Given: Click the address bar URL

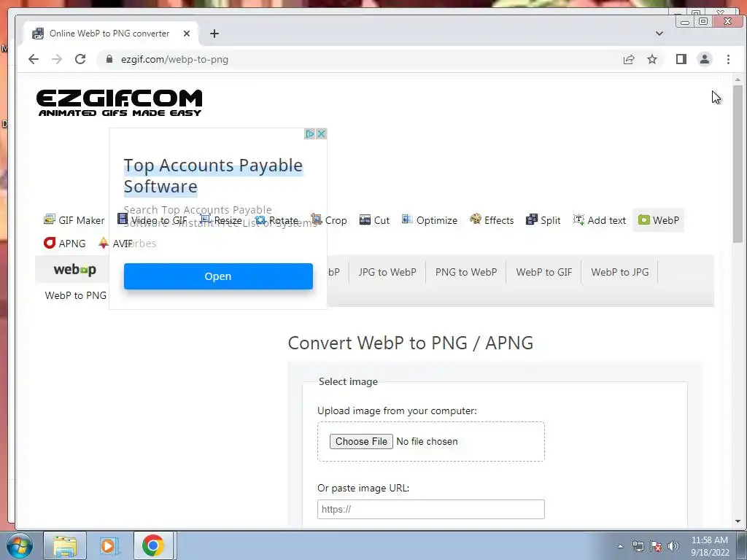Looking at the screenshot, I should 174,59.
